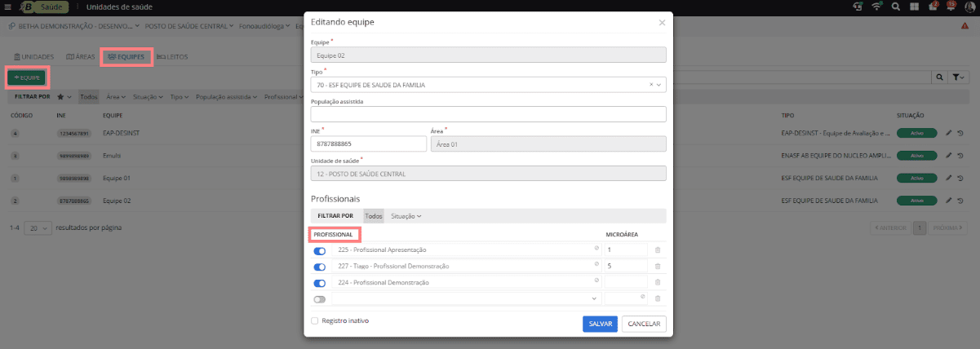The height and width of the screenshot is (349, 980).
Task: Check the Registro inativo checkbox
Action: click(x=315, y=321)
